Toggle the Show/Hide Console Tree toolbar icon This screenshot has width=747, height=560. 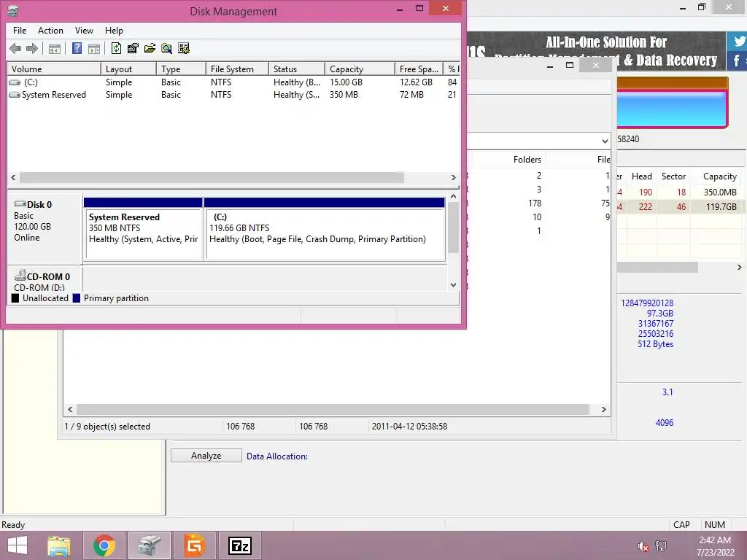pos(55,49)
